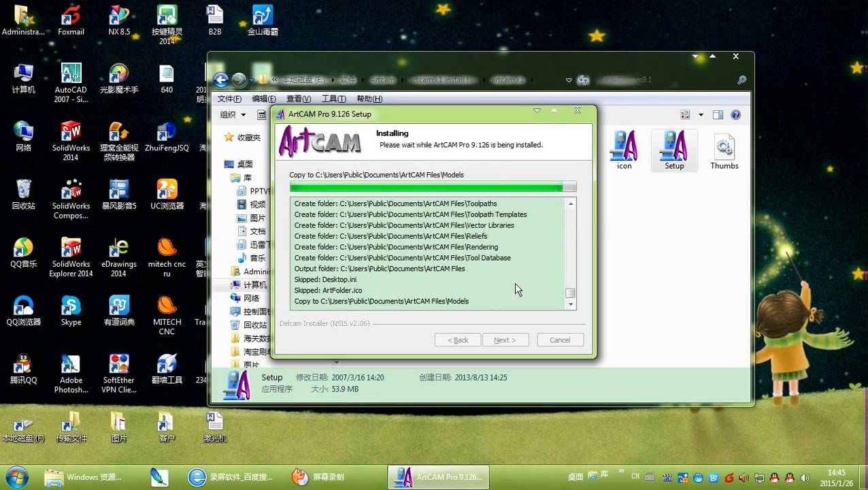Viewport: 868px width, 490px height.
Task: Select the SoftEther VPN Client icon
Action: pyautogui.click(x=119, y=374)
